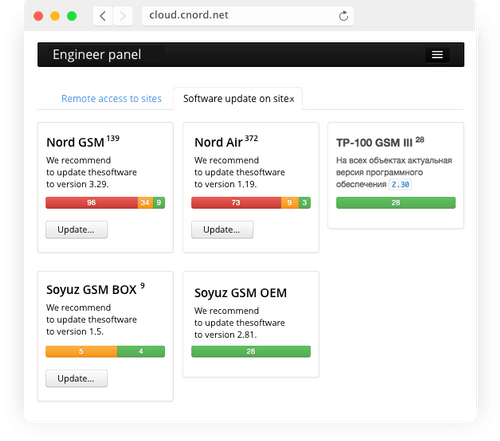
Task: Click the browser forward arrow
Action: coord(123,16)
